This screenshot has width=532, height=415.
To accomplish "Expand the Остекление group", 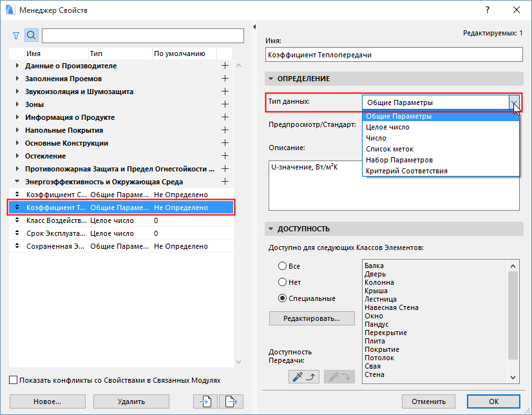I will [x=17, y=156].
